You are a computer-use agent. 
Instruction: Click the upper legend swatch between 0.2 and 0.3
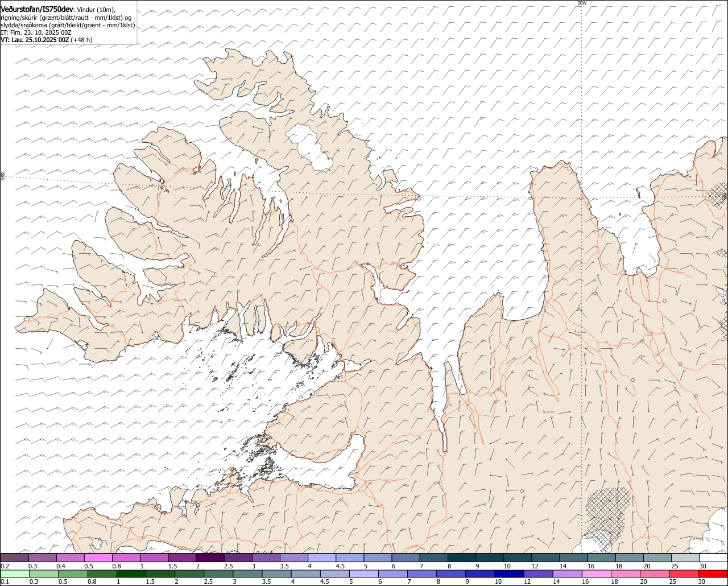point(15,558)
